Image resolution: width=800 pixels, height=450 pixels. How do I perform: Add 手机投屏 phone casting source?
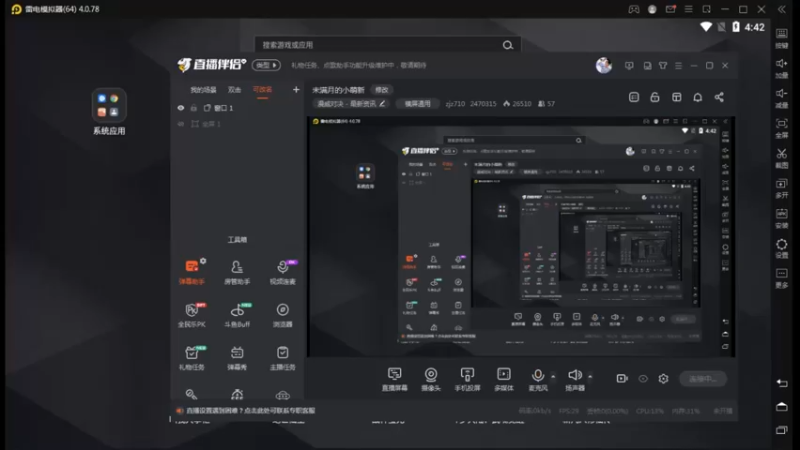pos(467,379)
